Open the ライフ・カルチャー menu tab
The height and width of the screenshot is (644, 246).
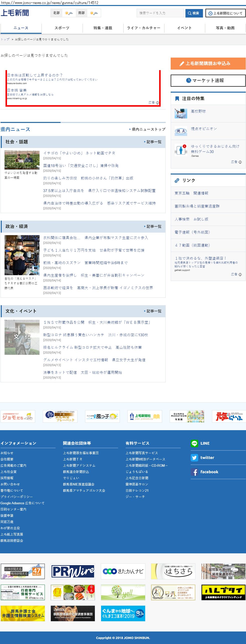[x=144, y=28]
